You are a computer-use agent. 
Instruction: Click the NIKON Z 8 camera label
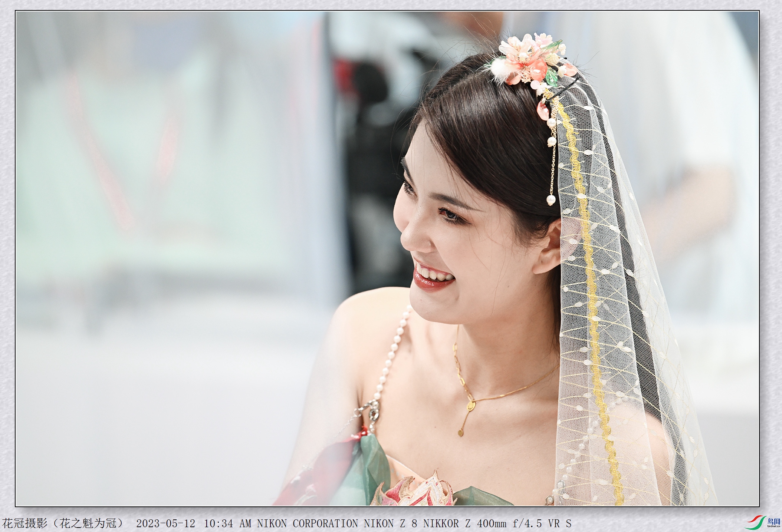(390, 523)
